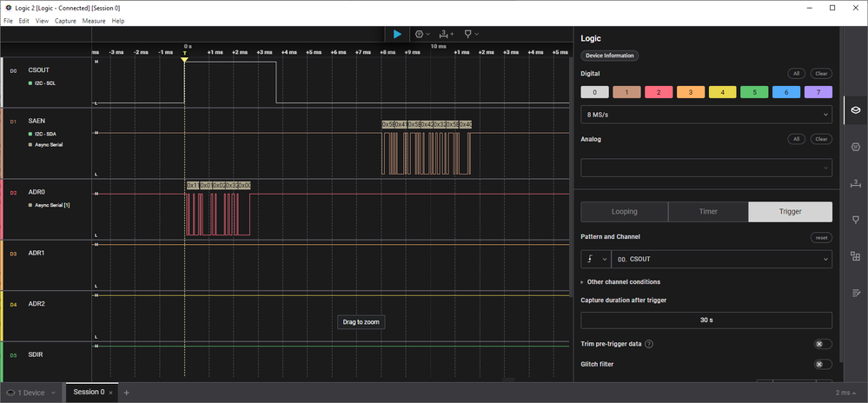868x403 pixels.
Task: Open the 8 MS/s sample rate dropdown
Action: [706, 115]
